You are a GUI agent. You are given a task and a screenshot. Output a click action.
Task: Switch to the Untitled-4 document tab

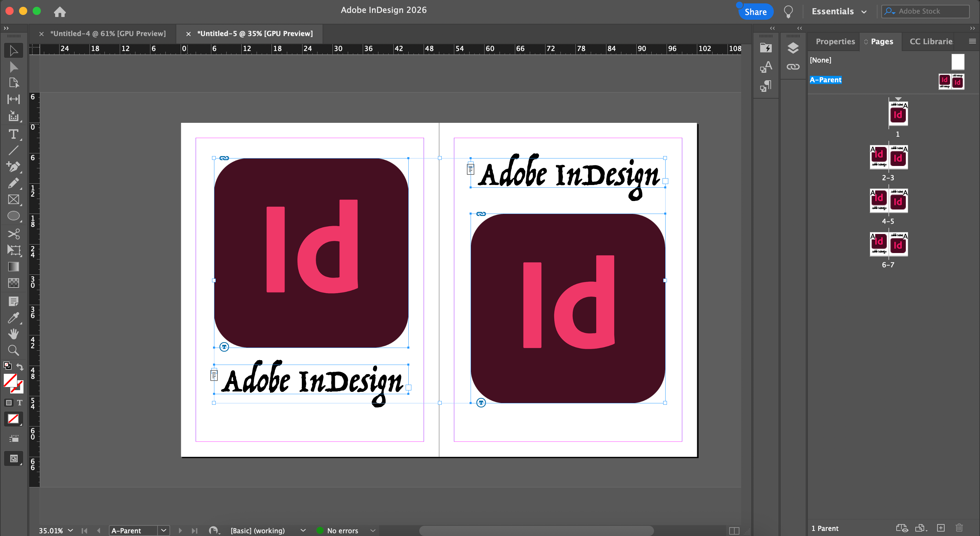(108, 33)
